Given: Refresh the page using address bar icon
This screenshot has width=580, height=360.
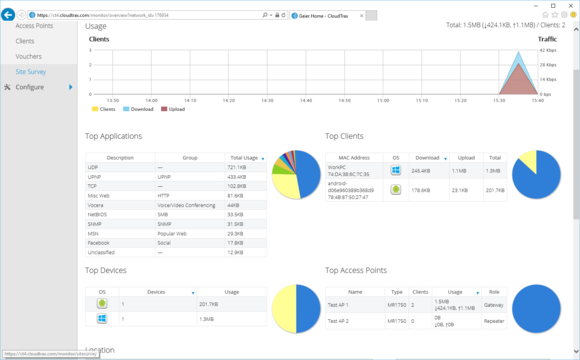Looking at the screenshot, I should tap(283, 15).
